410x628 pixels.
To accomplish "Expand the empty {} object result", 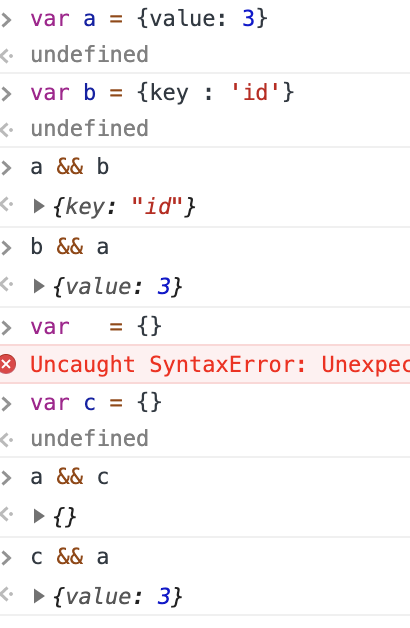I will [x=39, y=516].
